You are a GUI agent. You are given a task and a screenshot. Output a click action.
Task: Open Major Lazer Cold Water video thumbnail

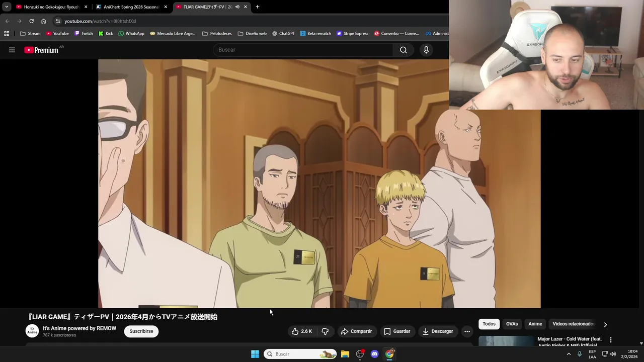tap(506, 341)
